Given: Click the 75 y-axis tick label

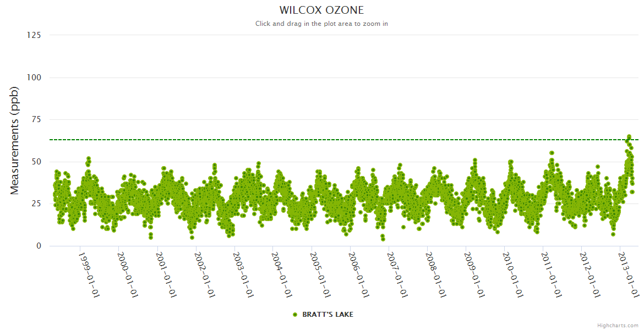Looking at the screenshot, I should point(36,119).
